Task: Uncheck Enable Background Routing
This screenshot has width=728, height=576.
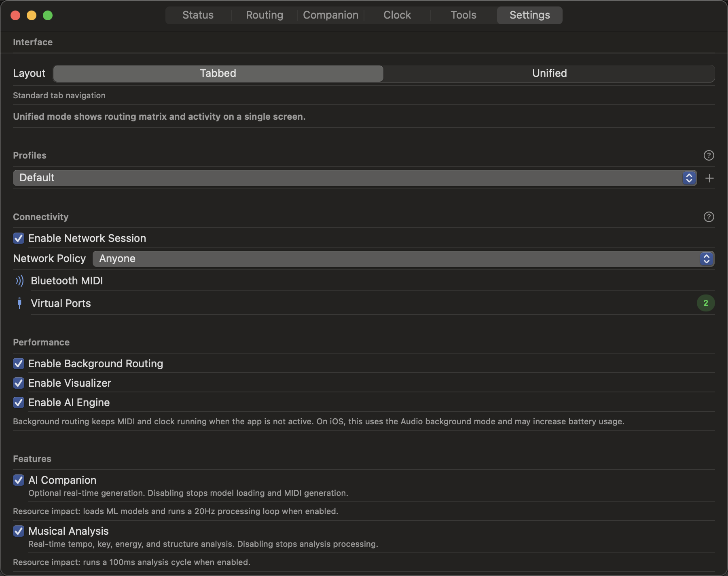Action: point(18,364)
